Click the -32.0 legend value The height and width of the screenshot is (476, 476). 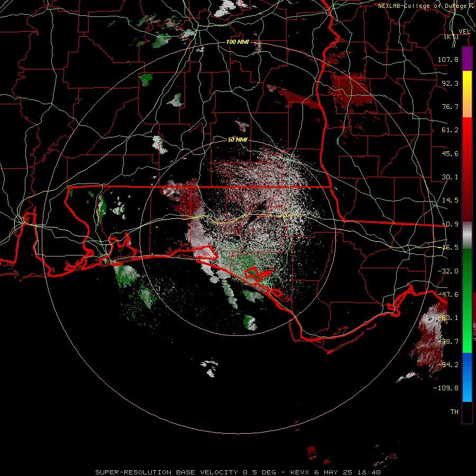448,271
